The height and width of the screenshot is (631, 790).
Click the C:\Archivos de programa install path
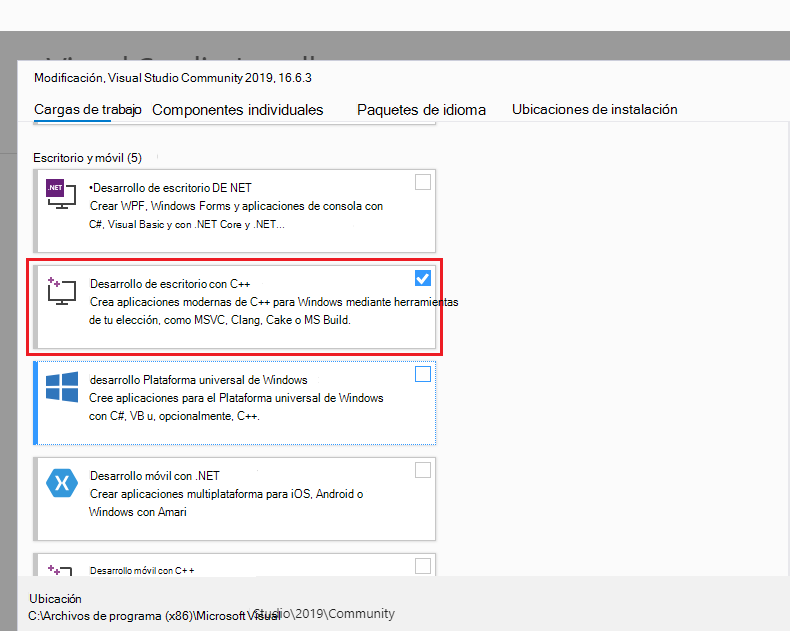coord(211,614)
